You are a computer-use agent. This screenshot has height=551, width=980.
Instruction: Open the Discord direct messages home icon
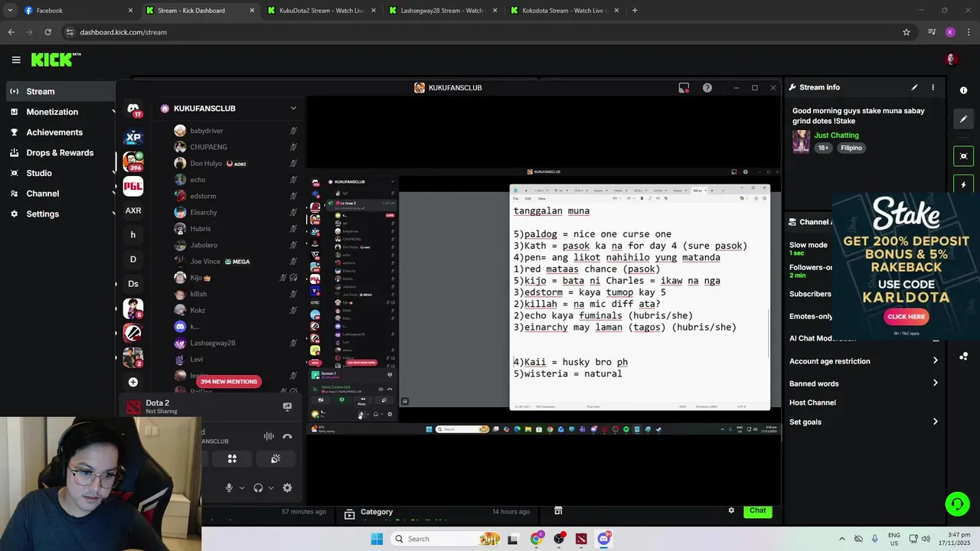tap(133, 109)
